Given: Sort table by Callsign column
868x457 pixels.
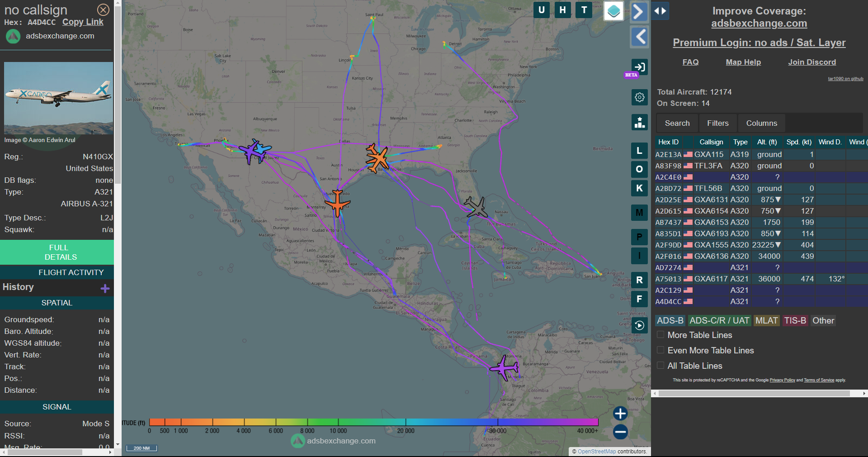Looking at the screenshot, I should [711, 142].
